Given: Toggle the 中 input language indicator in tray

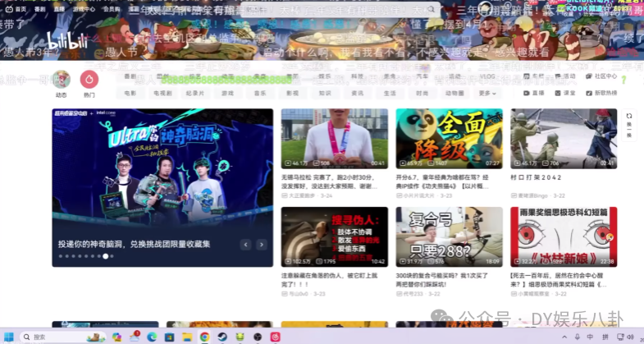Looking at the screenshot, I should 590,337.
